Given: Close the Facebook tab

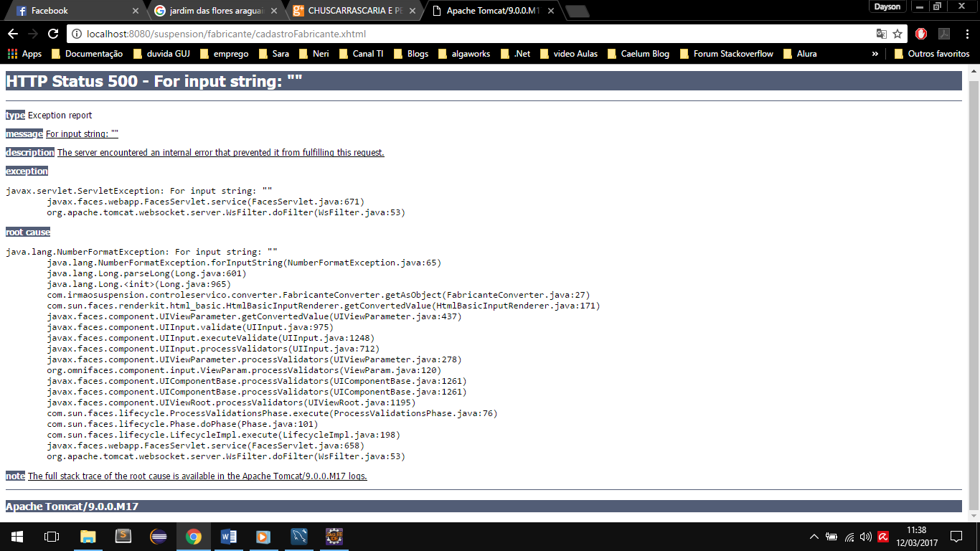Looking at the screenshot, I should [136, 11].
